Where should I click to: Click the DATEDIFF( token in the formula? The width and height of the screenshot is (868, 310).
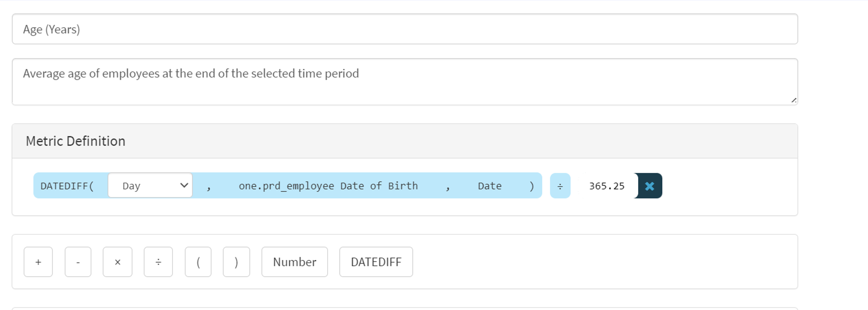67,186
